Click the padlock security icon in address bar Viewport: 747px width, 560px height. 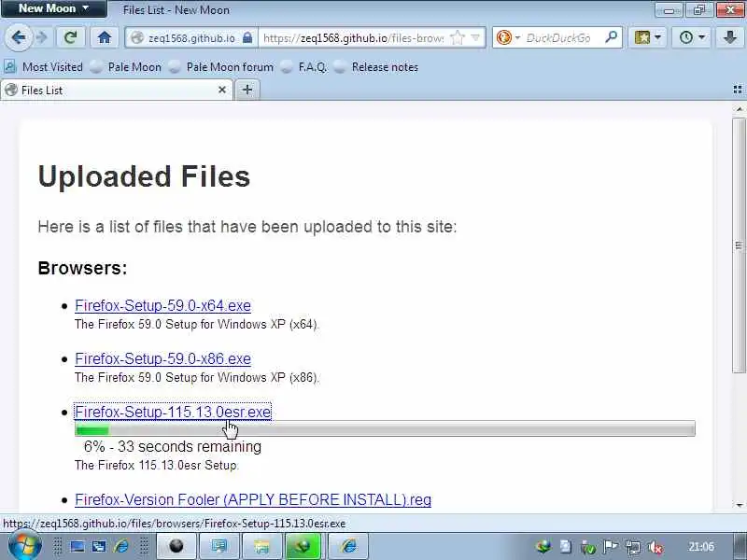[247, 37]
